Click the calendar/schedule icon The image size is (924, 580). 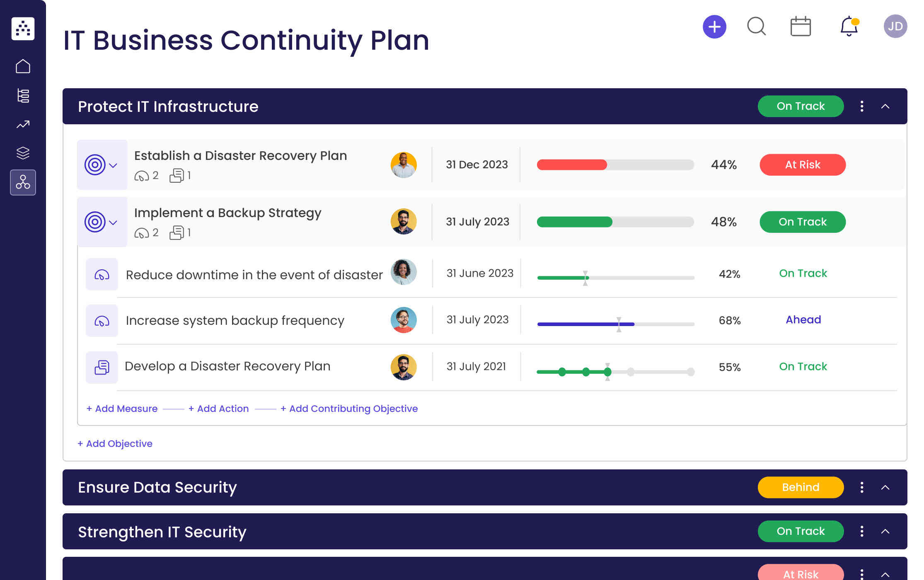click(x=801, y=27)
